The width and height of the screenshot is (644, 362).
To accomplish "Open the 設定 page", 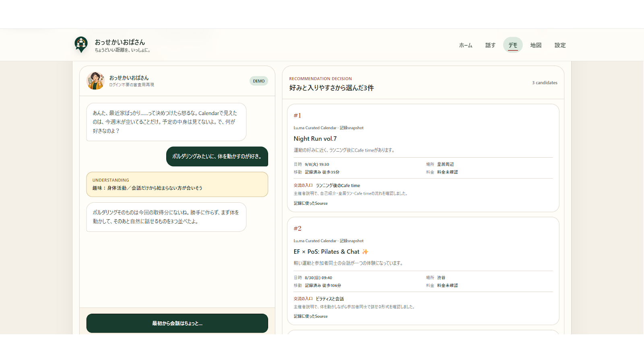I will point(560,45).
